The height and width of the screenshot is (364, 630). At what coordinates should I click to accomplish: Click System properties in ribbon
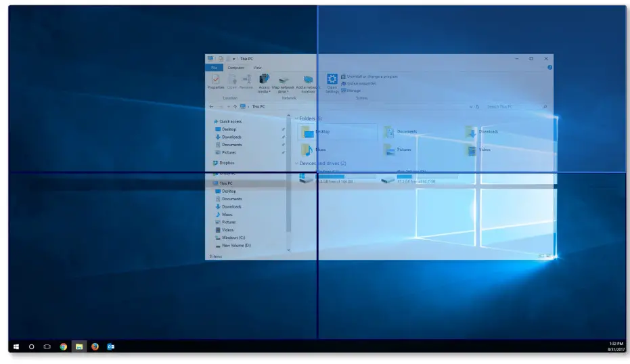coord(359,84)
